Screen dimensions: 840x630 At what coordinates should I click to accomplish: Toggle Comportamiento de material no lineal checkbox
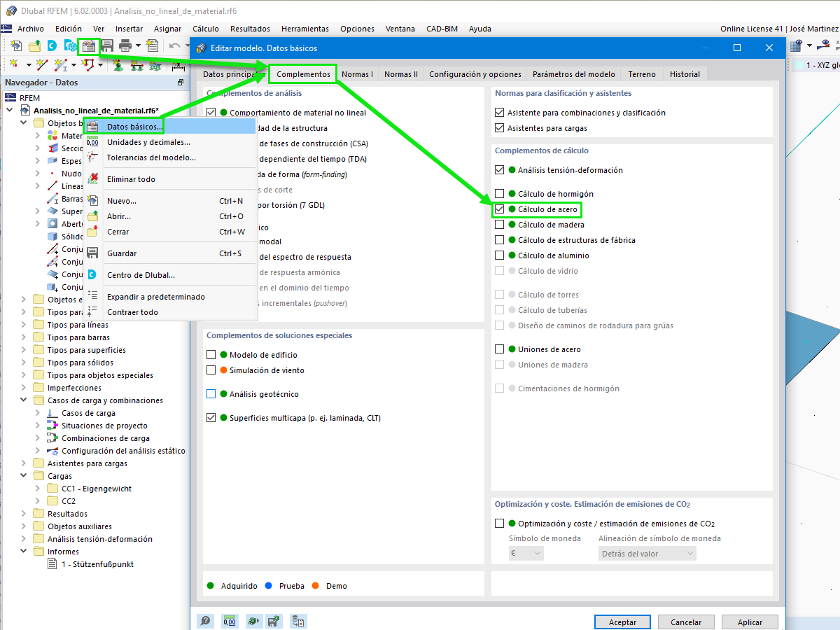pyautogui.click(x=211, y=113)
